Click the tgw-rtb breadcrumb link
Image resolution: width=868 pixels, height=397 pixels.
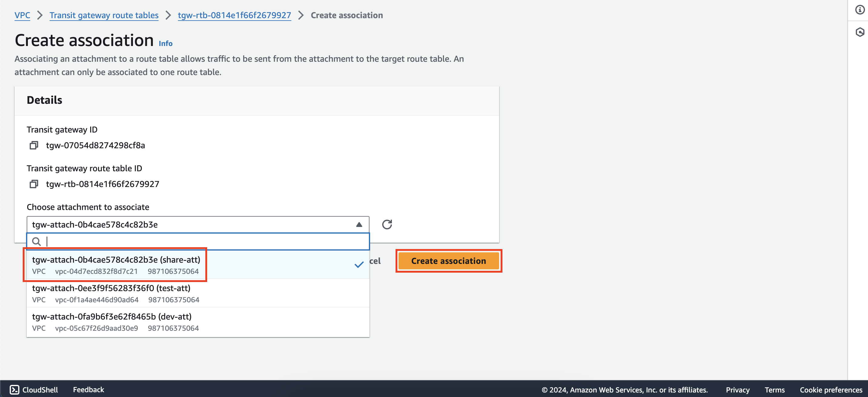pos(234,15)
